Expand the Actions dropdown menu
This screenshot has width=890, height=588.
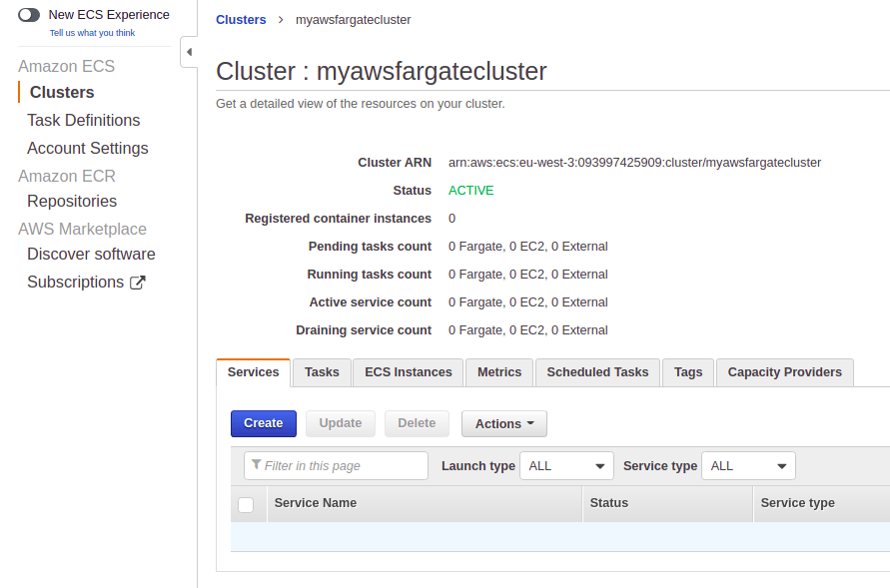pos(503,423)
